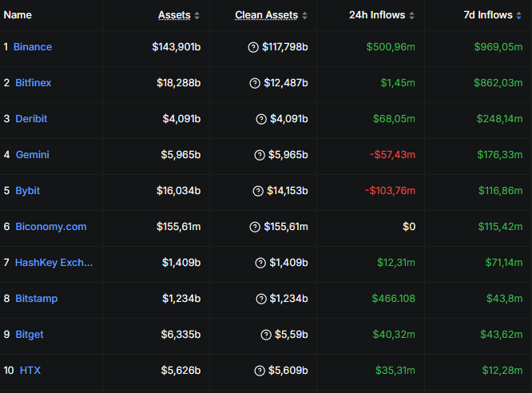The image size is (532, 393).
Task: Sort using the Clean Assets column arrows
Action: [304, 16]
